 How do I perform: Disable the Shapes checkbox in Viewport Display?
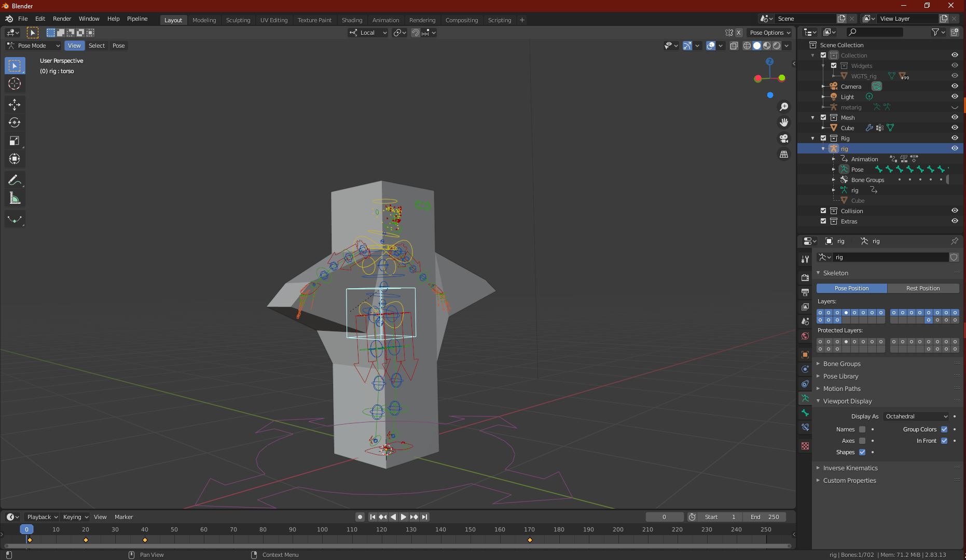862,452
